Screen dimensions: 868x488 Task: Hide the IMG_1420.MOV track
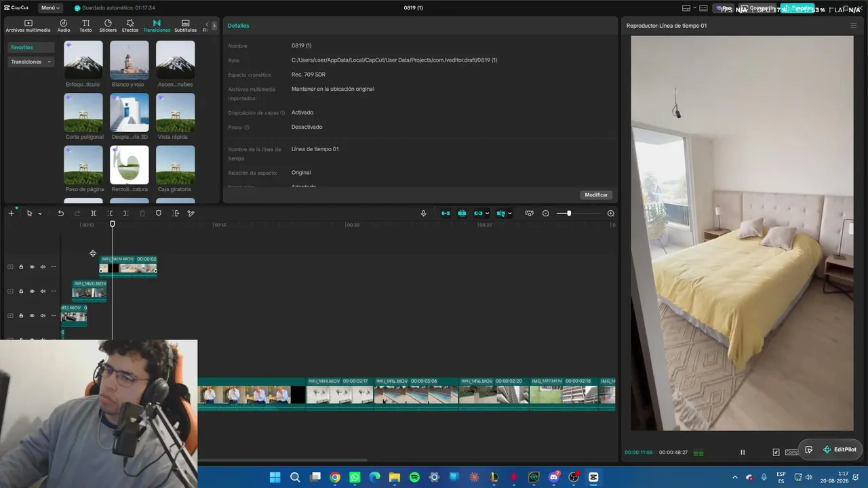32,291
